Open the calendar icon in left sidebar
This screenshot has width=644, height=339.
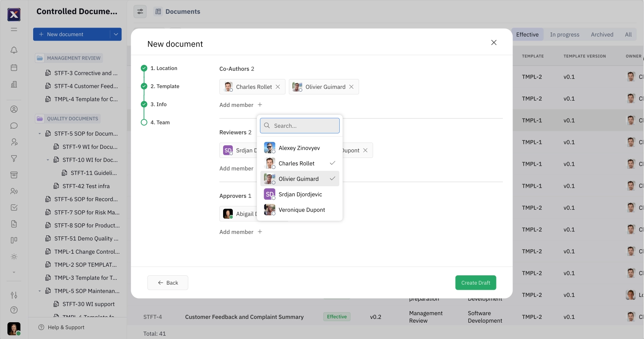pos(14,67)
